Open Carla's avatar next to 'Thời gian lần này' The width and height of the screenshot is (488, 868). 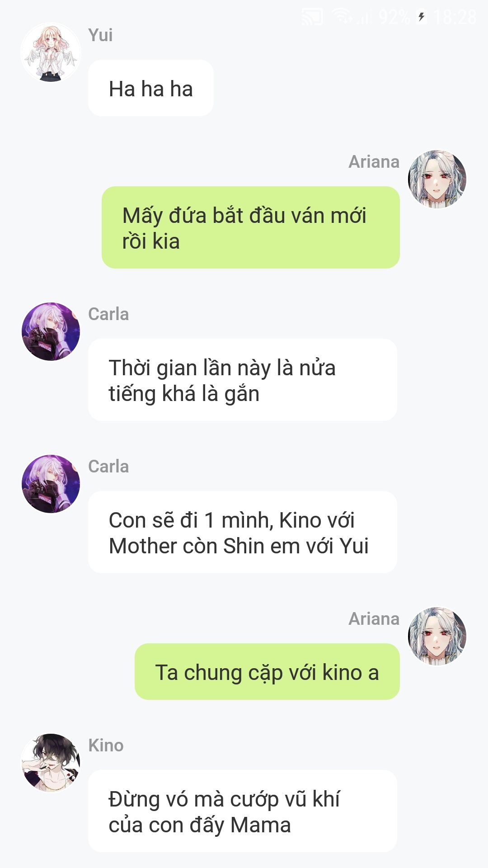[x=51, y=331]
